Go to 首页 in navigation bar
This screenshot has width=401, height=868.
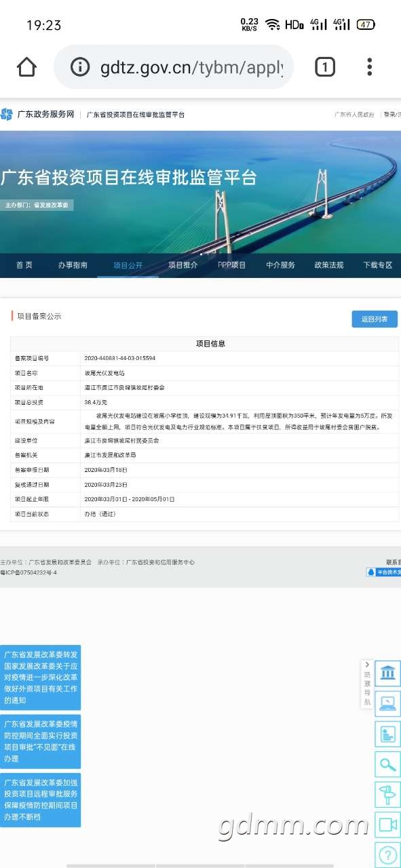24,265
